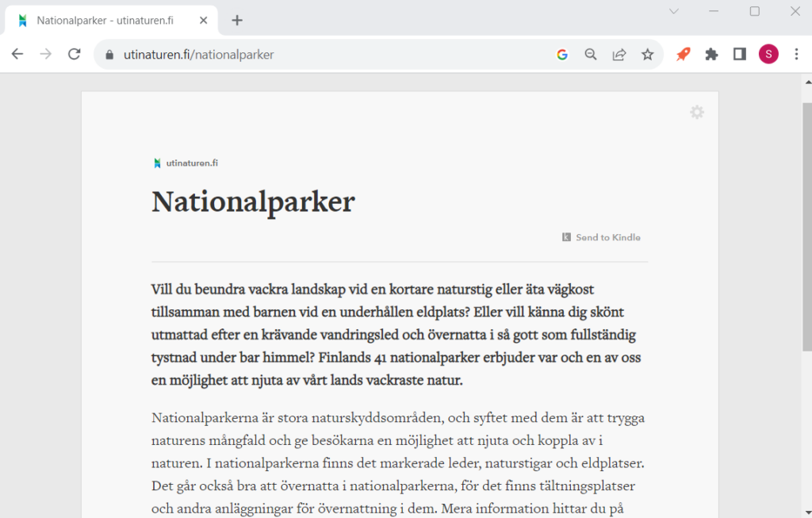Share this page using the share icon
Viewport: 812px width, 518px height.
[x=619, y=55]
